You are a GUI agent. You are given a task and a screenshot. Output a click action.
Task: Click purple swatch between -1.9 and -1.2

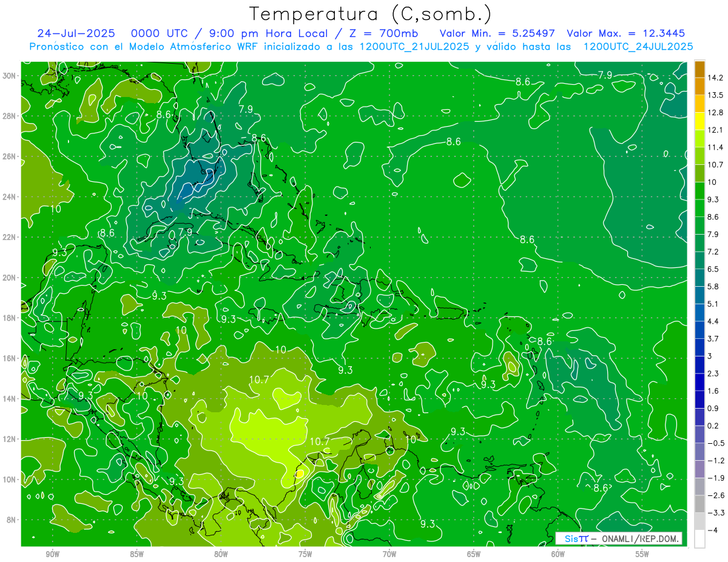[699, 469]
